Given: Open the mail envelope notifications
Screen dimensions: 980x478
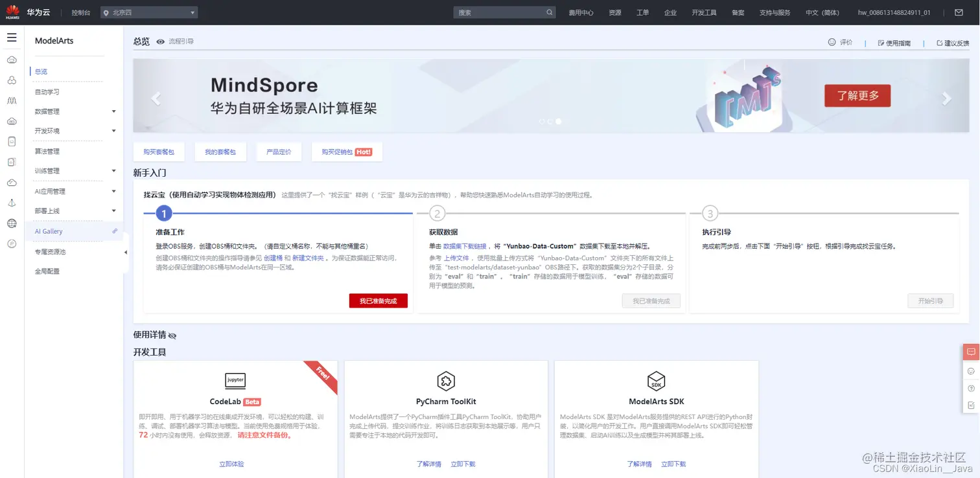Looking at the screenshot, I should [959, 12].
